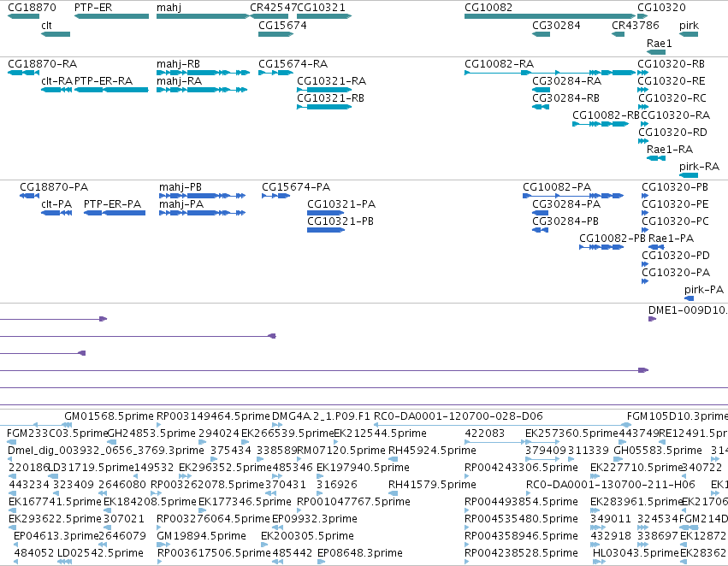Select protein CG30284-PA
Screen dimensions: 728x566
[566, 204]
